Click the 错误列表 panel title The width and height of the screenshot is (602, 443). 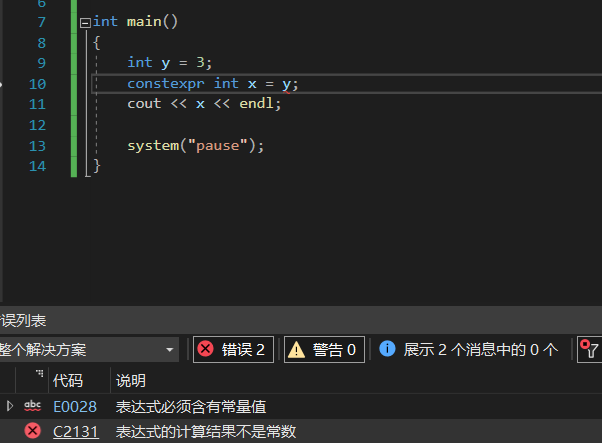pyautogui.click(x=24, y=320)
